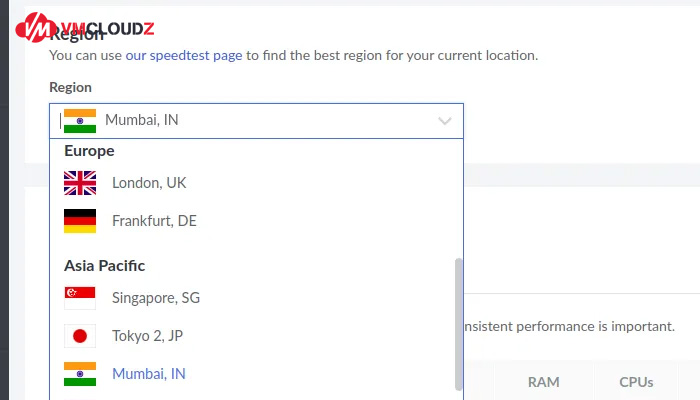Viewport: 700px width, 400px height.
Task: Click India flag in the Region select box
Action: point(80,120)
